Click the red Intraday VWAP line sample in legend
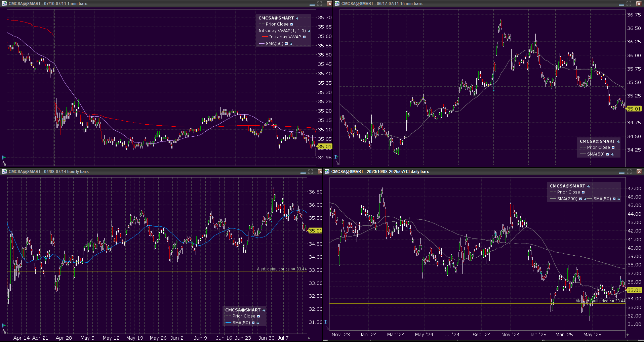This screenshot has width=644, height=342. click(265, 37)
